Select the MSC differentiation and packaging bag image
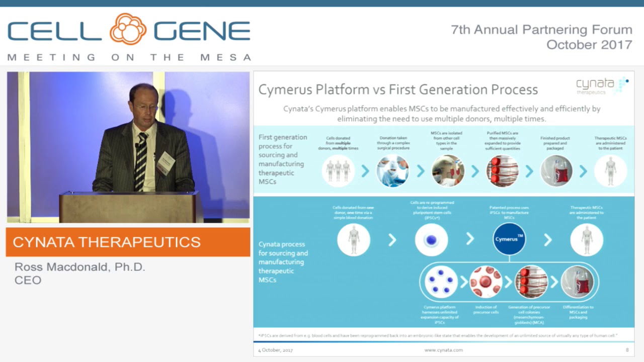This screenshot has height=362, width=644. [x=577, y=282]
